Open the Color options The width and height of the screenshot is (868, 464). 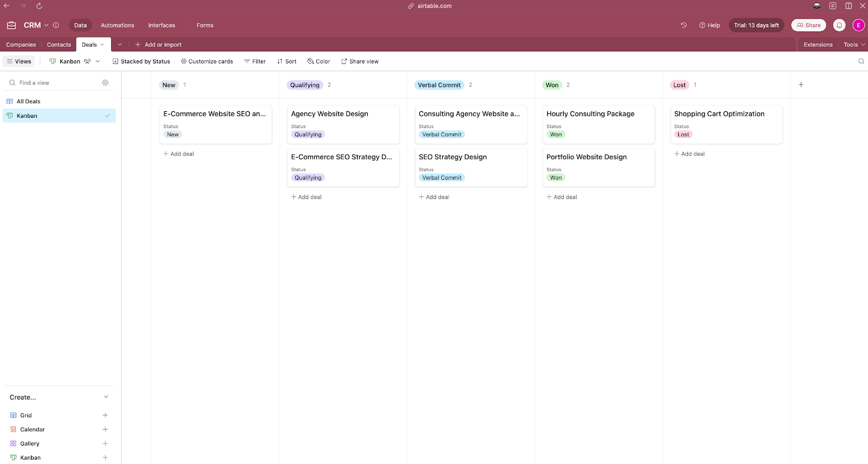(x=318, y=61)
